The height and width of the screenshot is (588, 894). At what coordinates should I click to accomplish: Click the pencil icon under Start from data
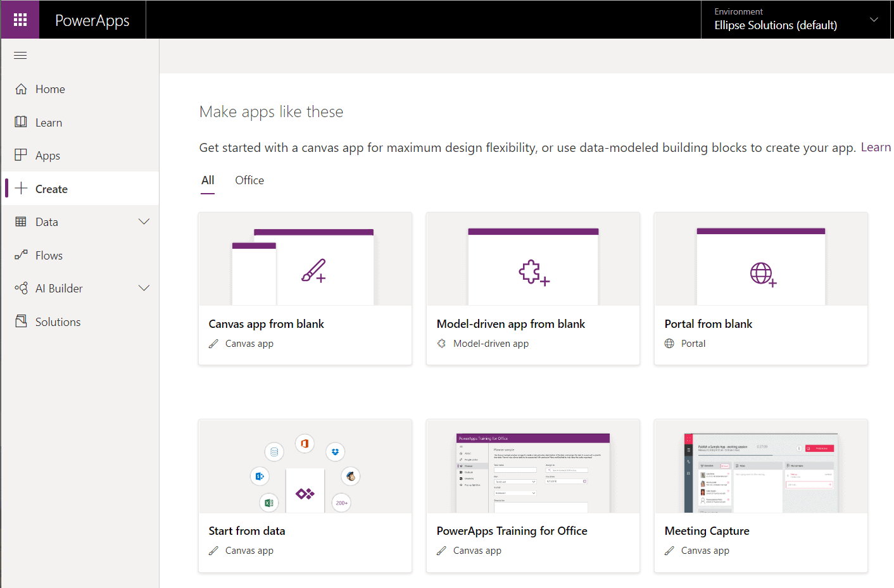click(213, 551)
